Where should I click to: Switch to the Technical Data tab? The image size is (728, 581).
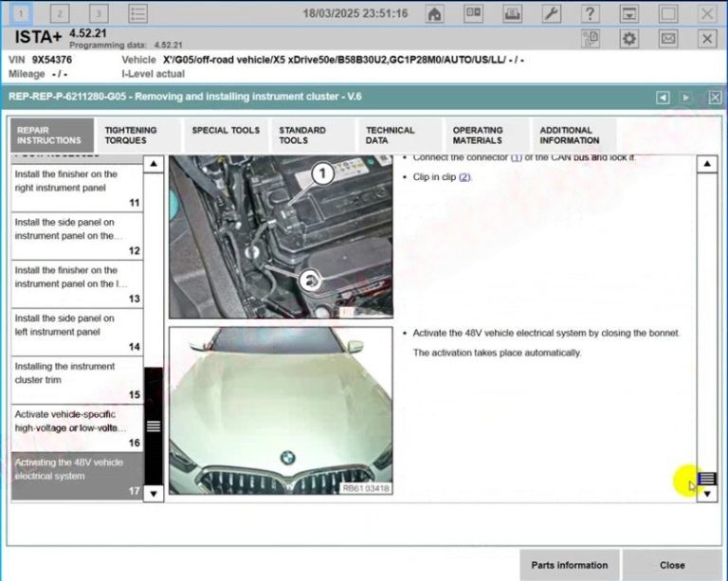(x=400, y=135)
